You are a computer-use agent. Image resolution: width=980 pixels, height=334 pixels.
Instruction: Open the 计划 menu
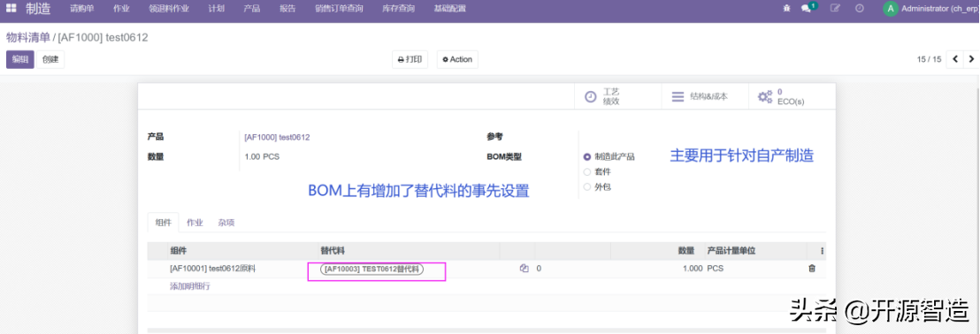point(216,9)
